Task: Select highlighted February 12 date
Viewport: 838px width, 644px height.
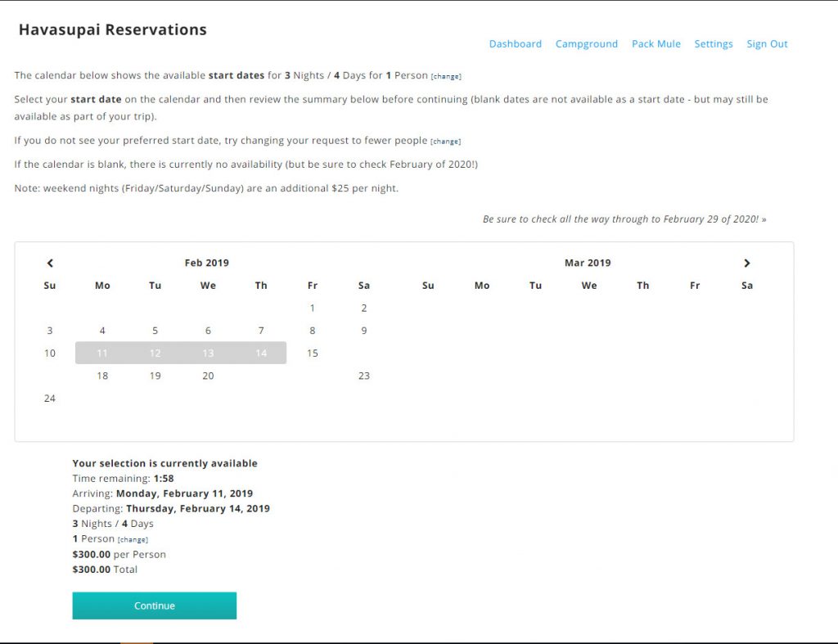Action: (155, 353)
